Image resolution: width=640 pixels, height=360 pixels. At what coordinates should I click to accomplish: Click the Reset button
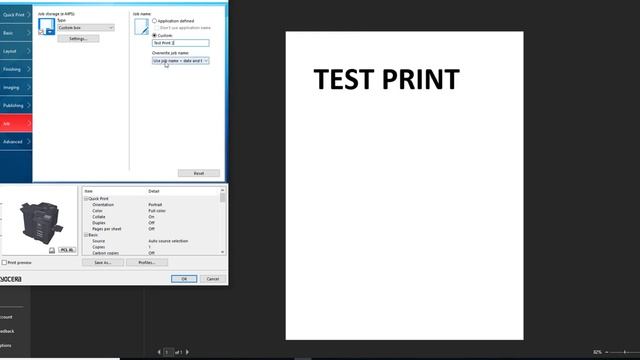[x=199, y=173]
